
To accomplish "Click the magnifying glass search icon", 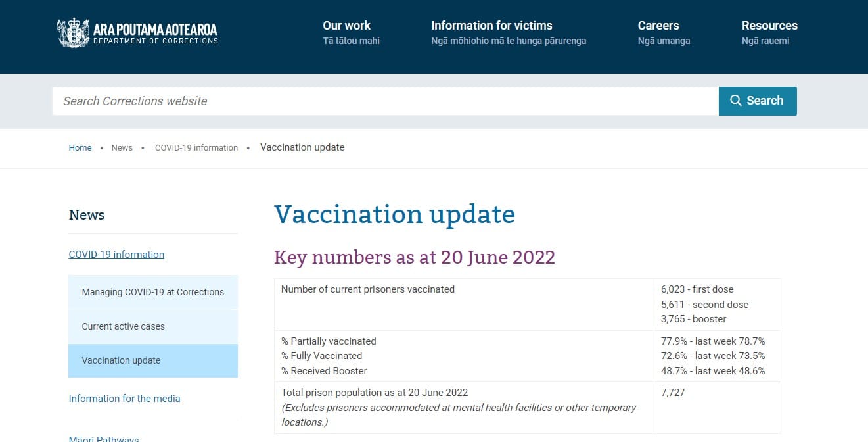I will click(x=736, y=101).
